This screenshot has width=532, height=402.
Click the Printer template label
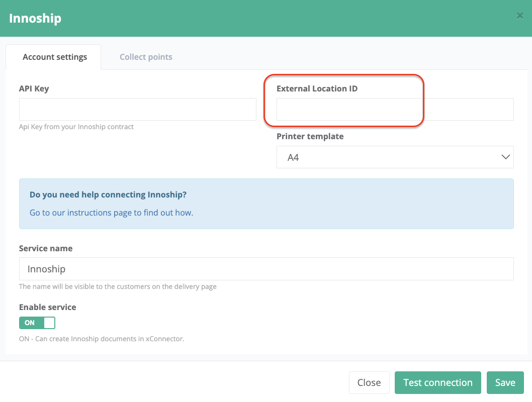pyautogui.click(x=310, y=136)
